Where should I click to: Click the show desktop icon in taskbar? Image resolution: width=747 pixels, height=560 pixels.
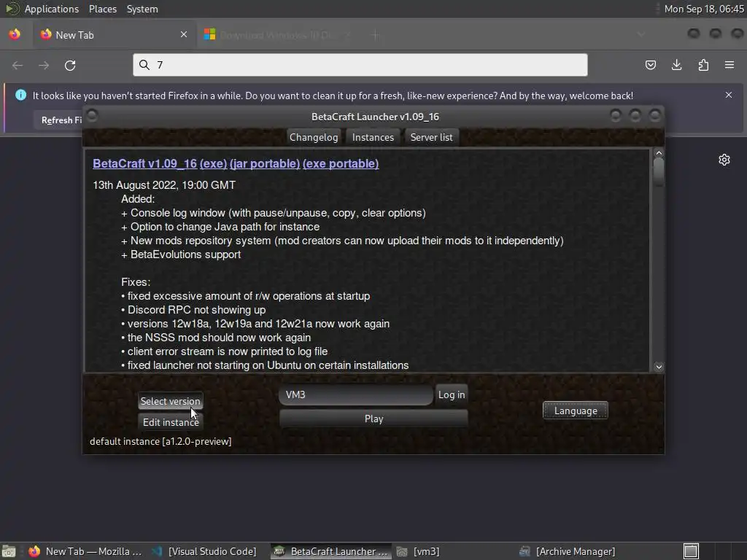click(9, 551)
